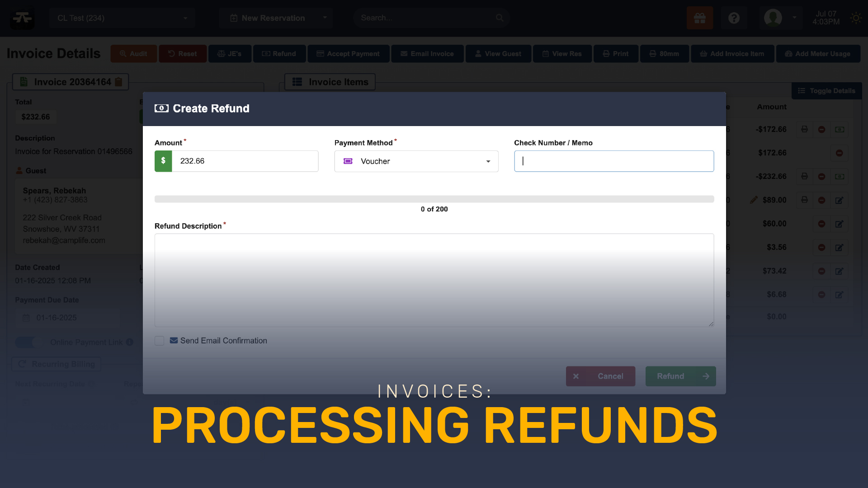This screenshot has width=868, height=488.
Task: Click the print icon in the -$172.66 row
Action: 804,129
